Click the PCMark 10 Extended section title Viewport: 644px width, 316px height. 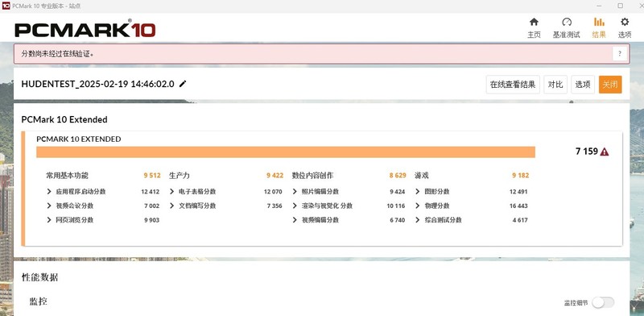[x=64, y=120]
